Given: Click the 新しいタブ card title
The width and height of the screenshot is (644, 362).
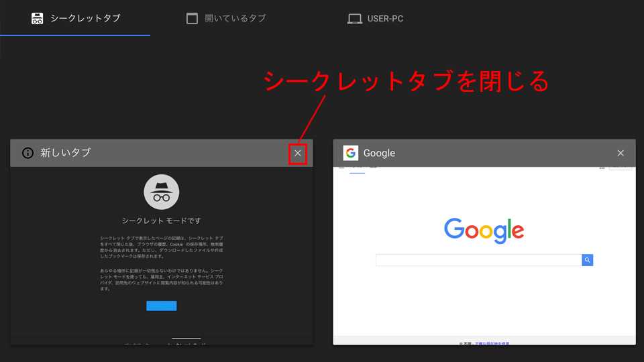Looking at the screenshot, I should (65, 153).
